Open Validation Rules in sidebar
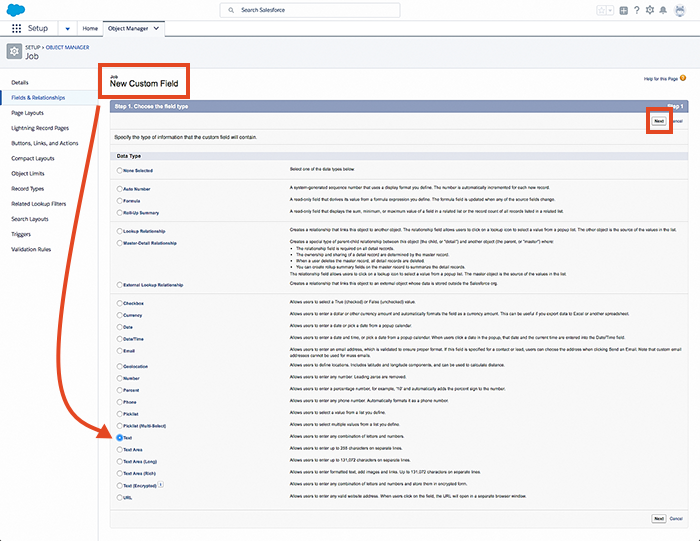This screenshot has width=700, height=541. click(31, 250)
